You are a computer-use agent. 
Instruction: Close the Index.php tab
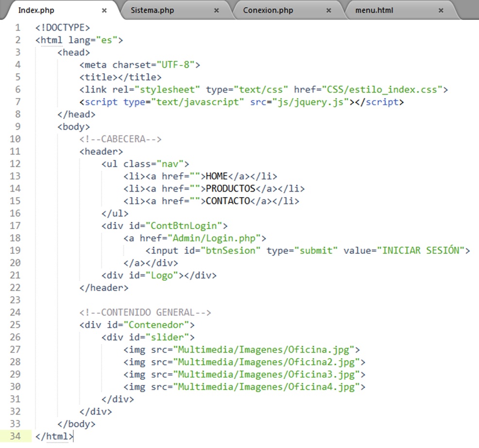[x=104, y=10]
